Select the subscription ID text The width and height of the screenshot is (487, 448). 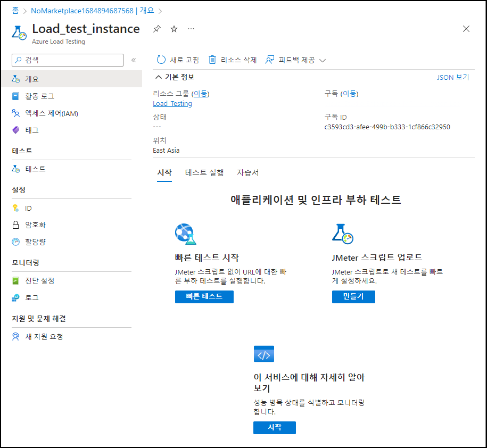[x=387, y=127]
